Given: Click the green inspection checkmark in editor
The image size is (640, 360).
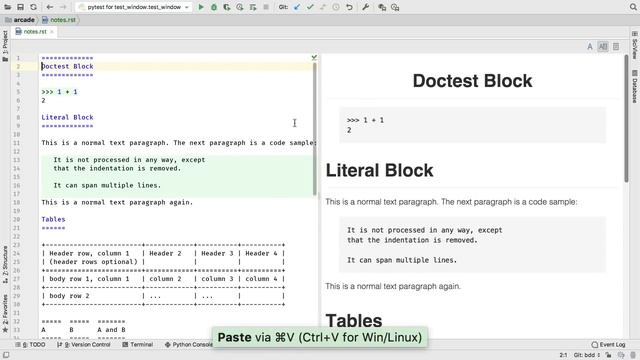Looking at the screenshot, I should click(x=314, y=58).
